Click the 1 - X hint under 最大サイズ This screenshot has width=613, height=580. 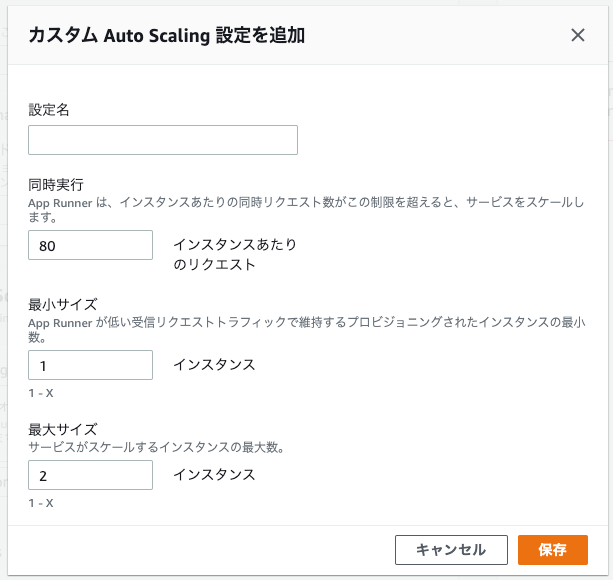coord(41,503)
